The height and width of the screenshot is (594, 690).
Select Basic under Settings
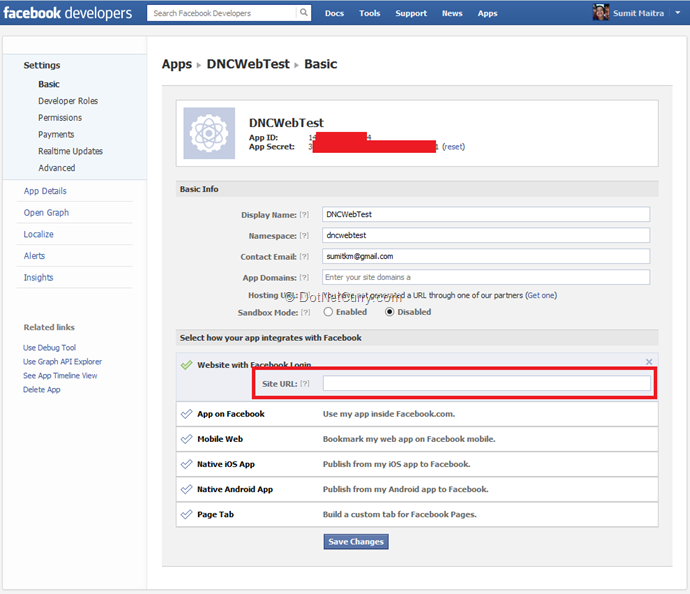(x=49, y=84)
